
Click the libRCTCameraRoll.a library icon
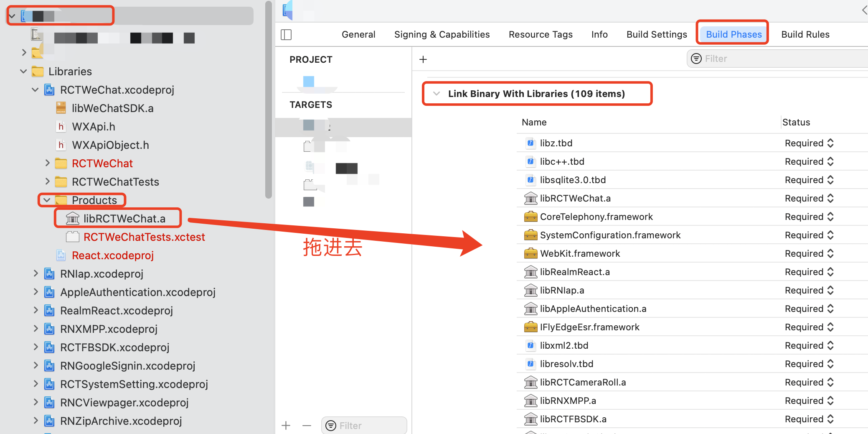pyautogui.click(x=530, y=382)
